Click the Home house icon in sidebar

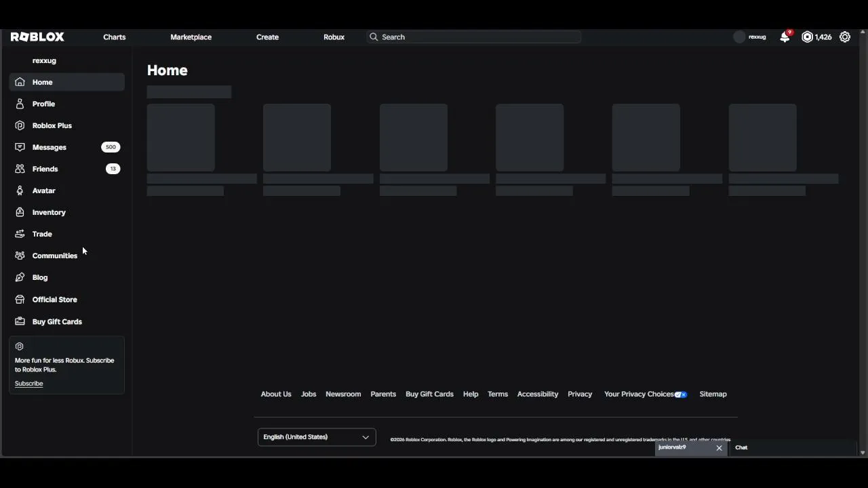coord(20,82)
